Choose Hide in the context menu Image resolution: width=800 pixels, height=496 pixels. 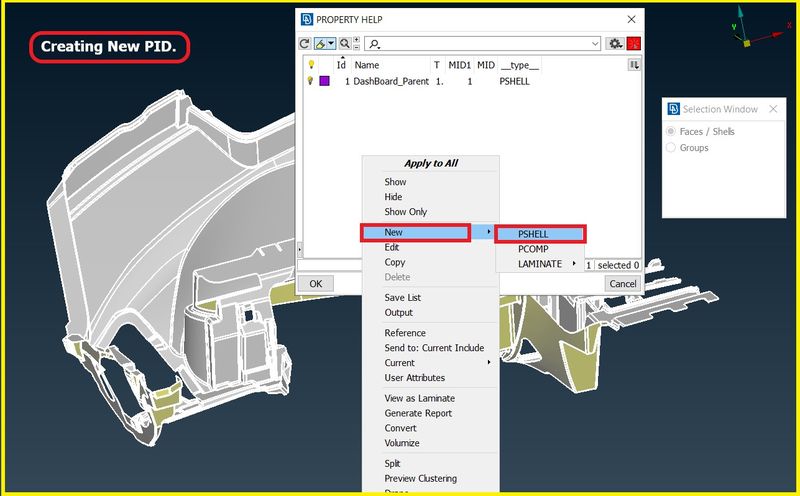coord(393,196)
